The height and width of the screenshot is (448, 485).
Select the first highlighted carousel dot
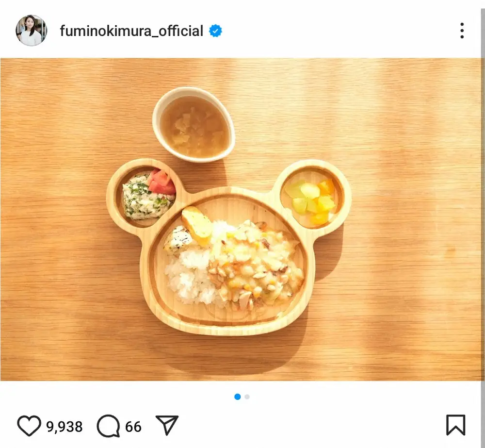237,397
